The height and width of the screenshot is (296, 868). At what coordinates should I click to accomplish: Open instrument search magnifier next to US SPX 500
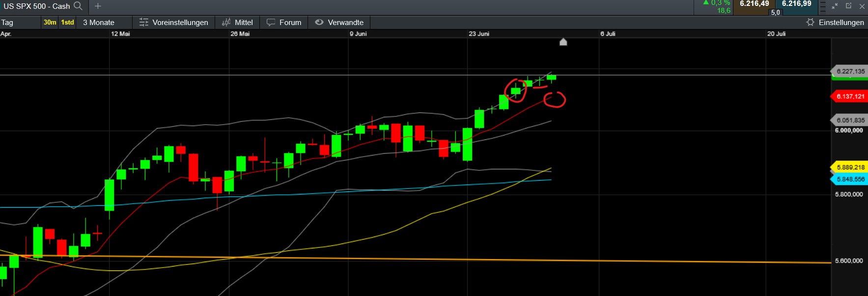(x=78, y=6)
